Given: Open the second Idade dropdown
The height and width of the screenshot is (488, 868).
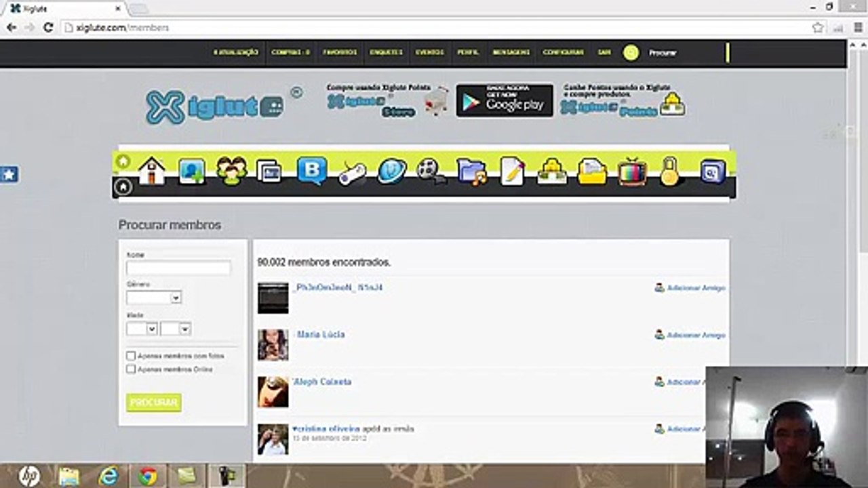Looking at the screenshot, I should coord(176,329).
